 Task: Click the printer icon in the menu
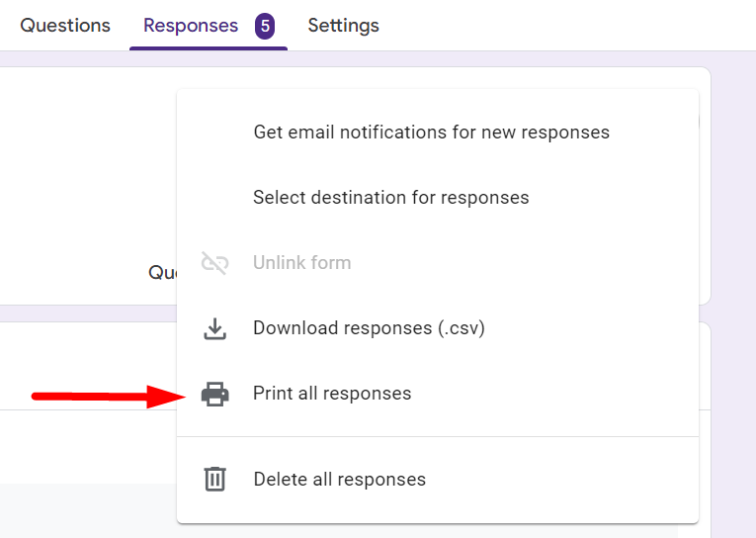coord(214,394)
